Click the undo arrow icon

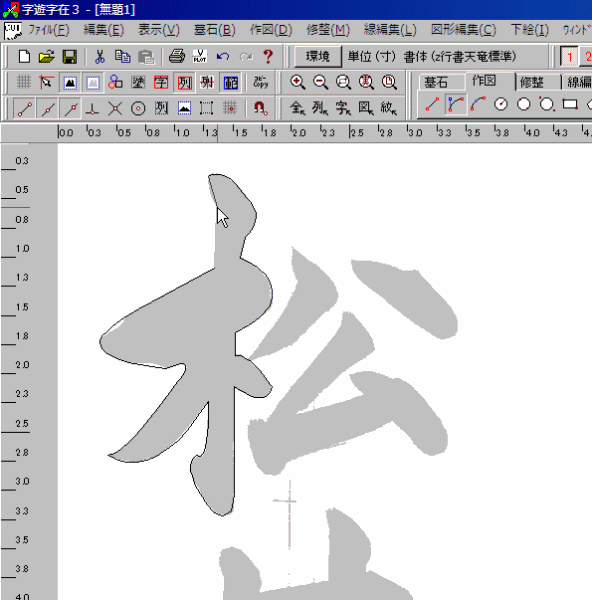click(x=223, y=57)
